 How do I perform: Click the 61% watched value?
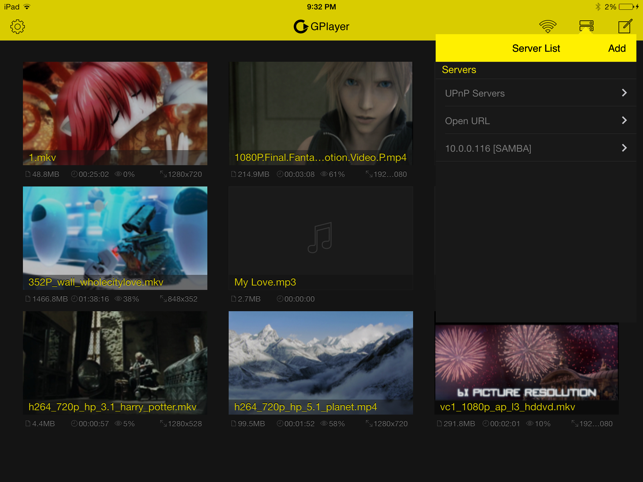point(337,174)
